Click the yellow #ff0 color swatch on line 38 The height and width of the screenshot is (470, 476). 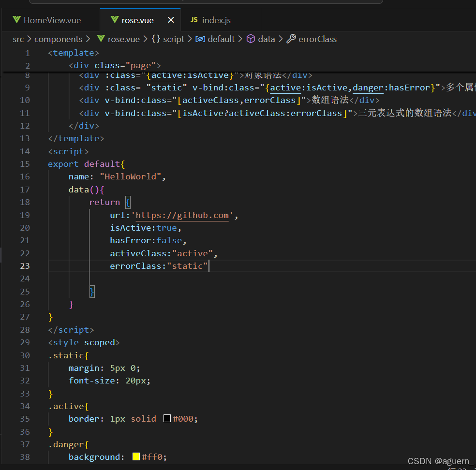click(x=135, y=456)
